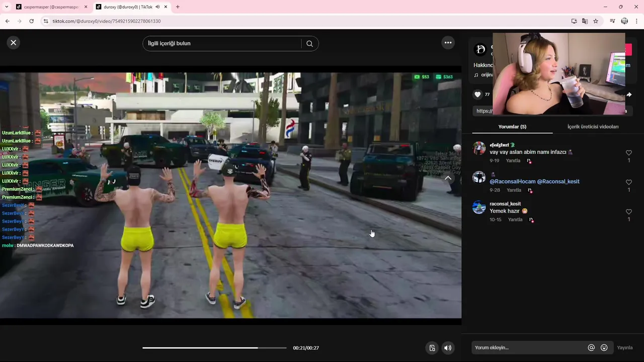
Task: Like the video with heart icon
Action: click(477, 94)
